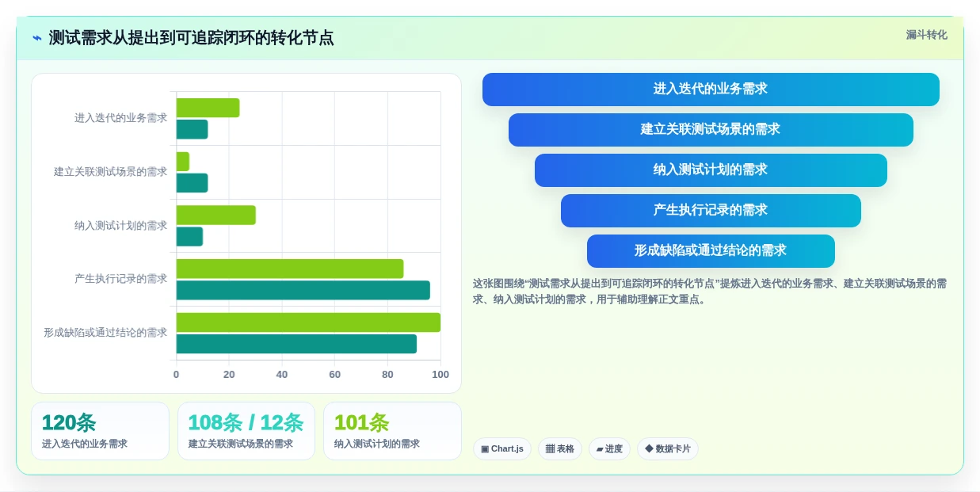
Task: Click the 漏斗转化 label in header
Action: point(926,35)
